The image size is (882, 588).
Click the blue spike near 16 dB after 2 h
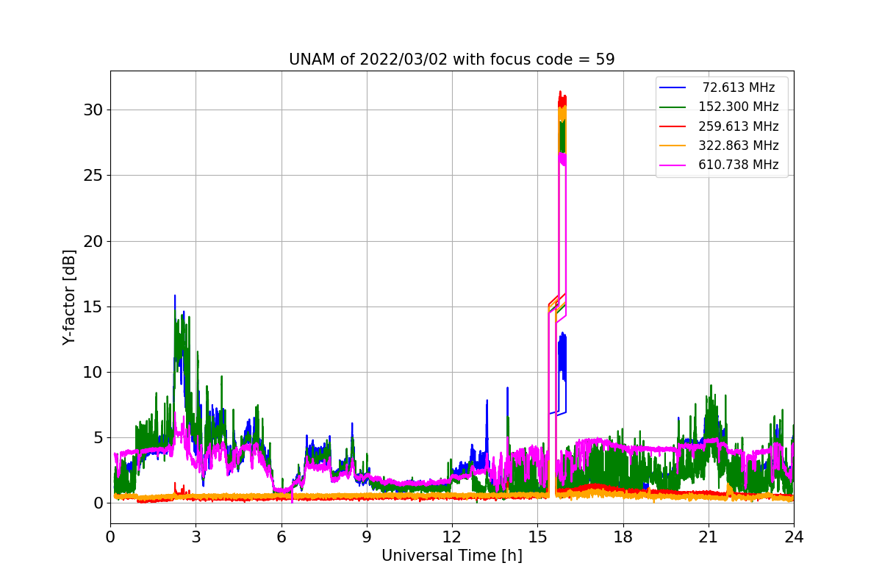coord(175,301)
